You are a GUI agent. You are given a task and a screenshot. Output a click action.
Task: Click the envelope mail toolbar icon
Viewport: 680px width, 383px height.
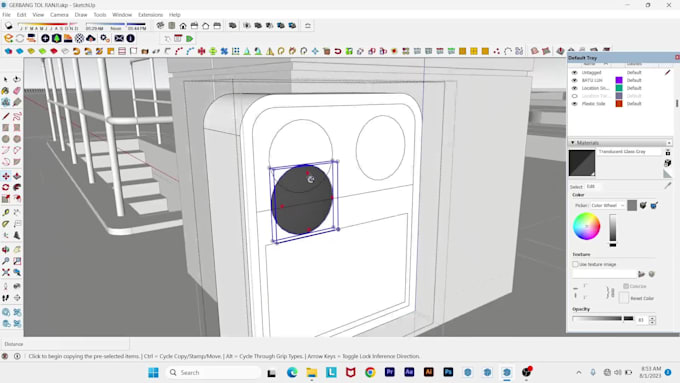coord(119,39)
